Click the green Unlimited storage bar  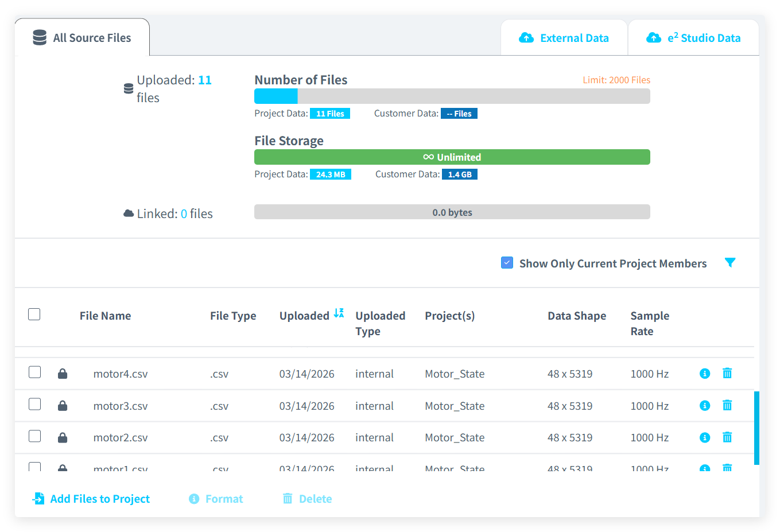[x=452, y=157]
